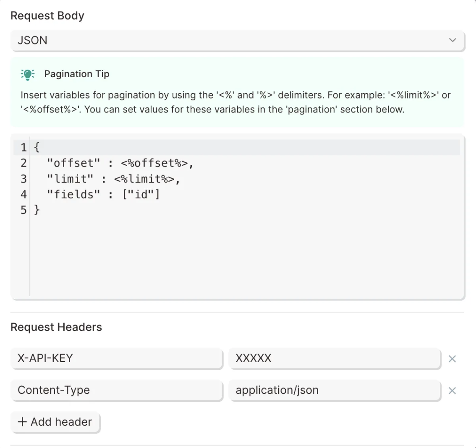Edit the application/json value field

click(x=335, y=390)
